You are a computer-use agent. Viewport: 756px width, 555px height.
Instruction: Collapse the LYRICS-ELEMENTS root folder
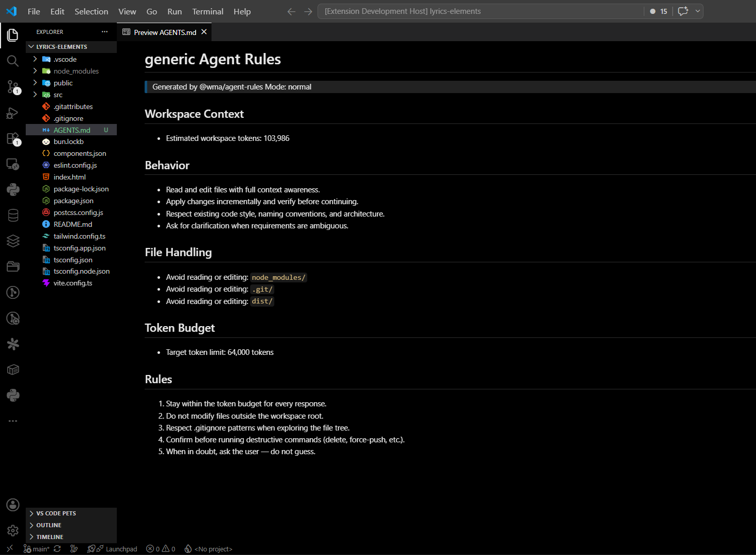(x=71, y=47)
